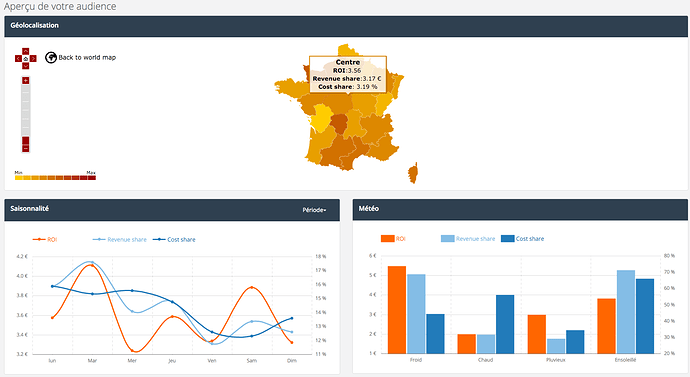Open the Période dropdown
This screenshot has width=690, height=377.
click(314, 210)
